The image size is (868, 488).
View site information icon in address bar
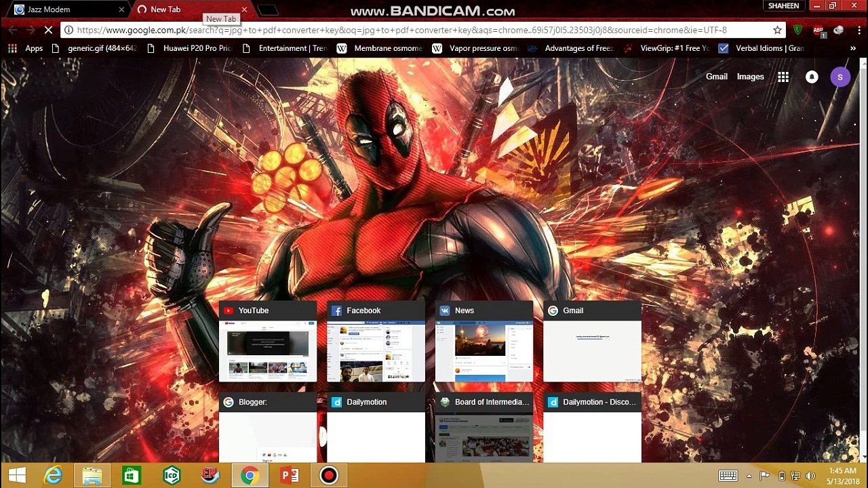coord(68,30)
